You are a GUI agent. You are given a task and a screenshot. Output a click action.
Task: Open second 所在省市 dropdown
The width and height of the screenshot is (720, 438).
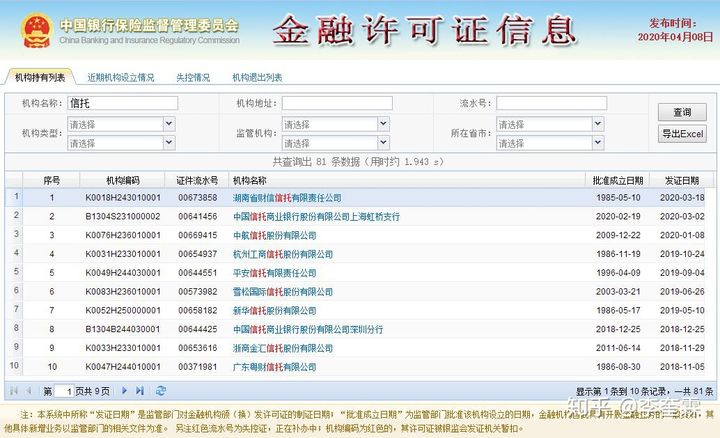tap(598, 143)
